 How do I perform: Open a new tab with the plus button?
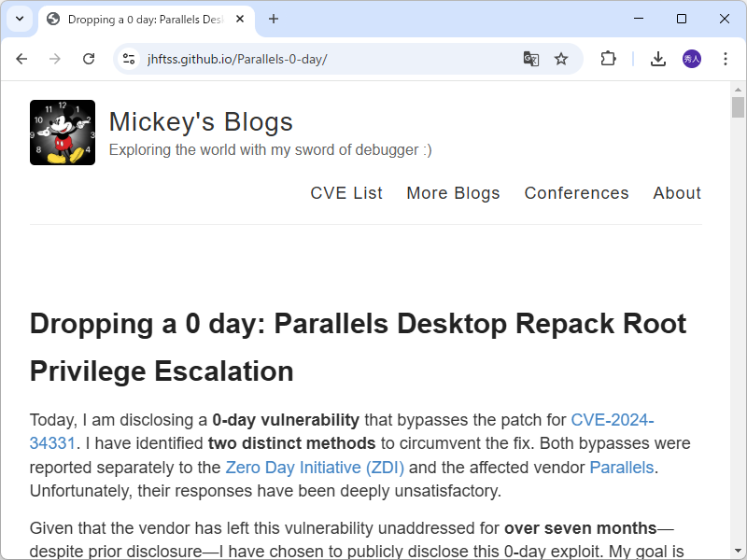pyautogui.click(x=274, y=19)
